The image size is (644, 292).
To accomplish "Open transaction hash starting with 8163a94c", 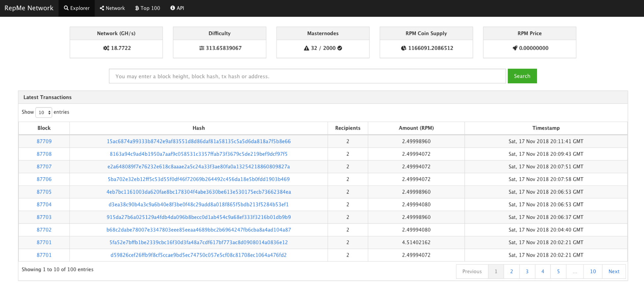I will pyautogui.click(x=198, y=154).
